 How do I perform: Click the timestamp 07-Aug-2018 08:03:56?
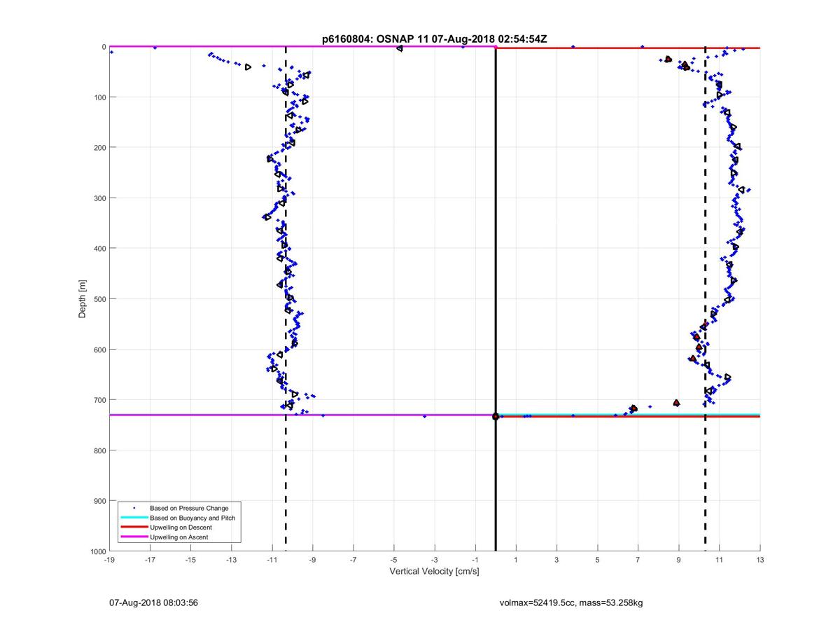coord(153,602)
